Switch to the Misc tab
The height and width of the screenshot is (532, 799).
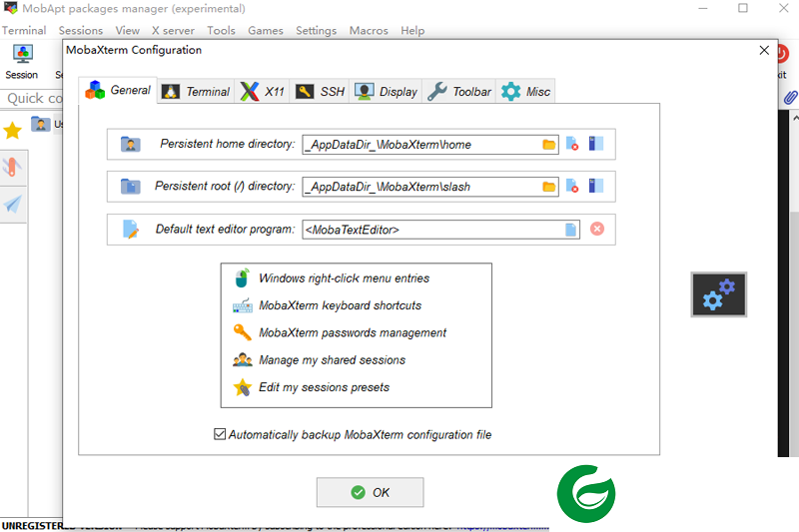[525, 92]
